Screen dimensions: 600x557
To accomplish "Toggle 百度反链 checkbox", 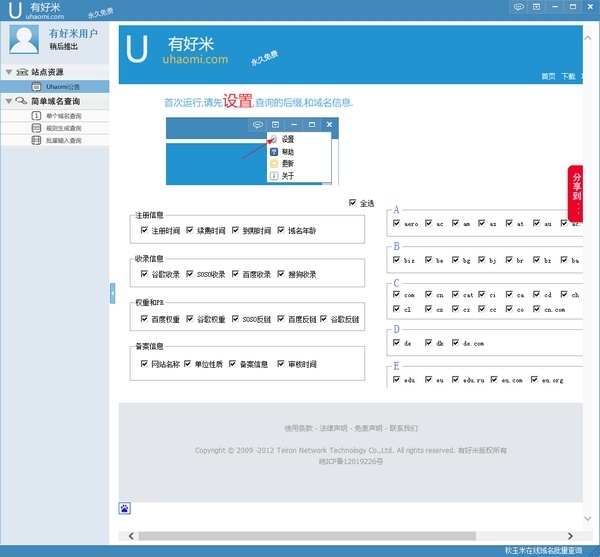I will click(x=281, y=318).
